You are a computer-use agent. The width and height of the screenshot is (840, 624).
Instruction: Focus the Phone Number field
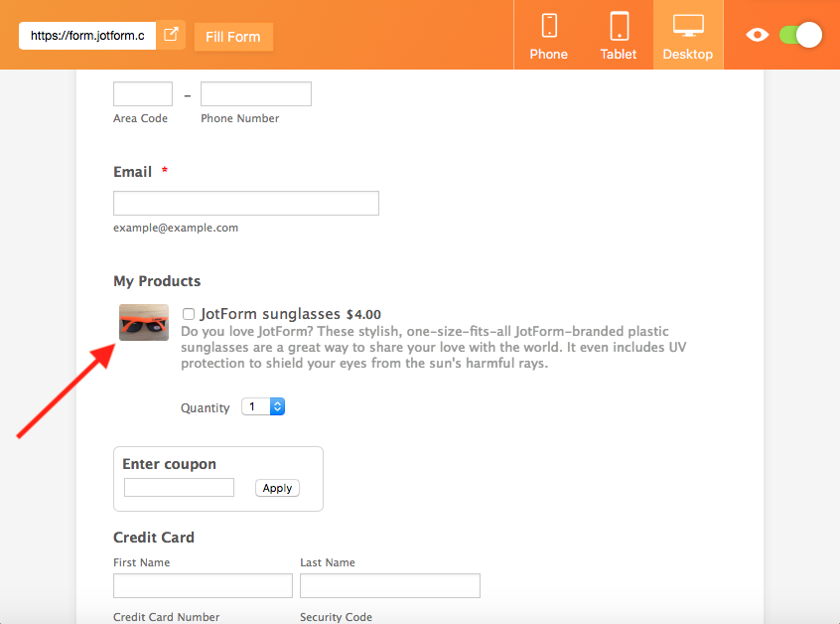tap(256, 93)
